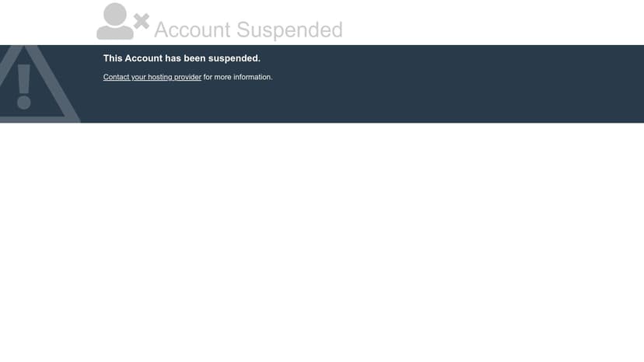
Task: Click the word "Account" in the gray heading
Action: tap(193, 30)
